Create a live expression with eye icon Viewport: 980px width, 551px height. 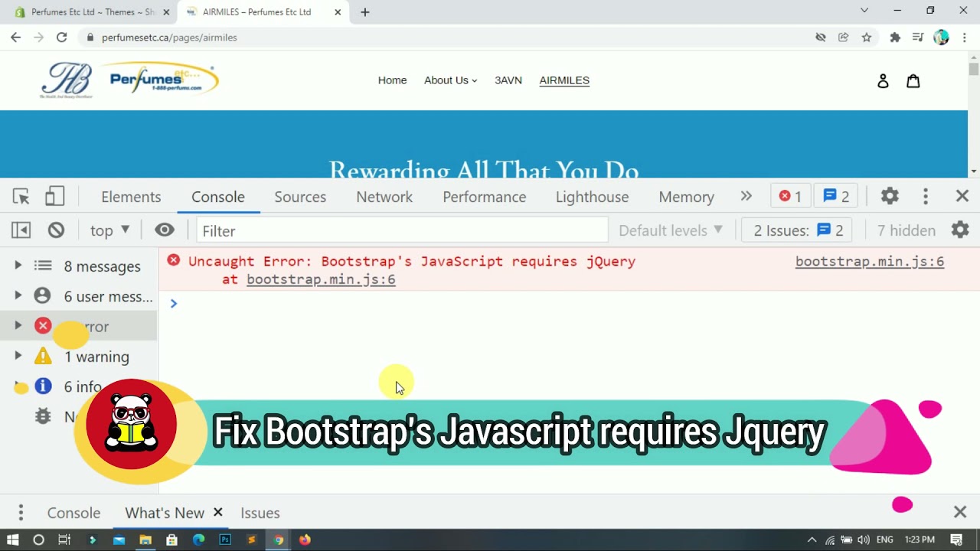pos(165,230)
